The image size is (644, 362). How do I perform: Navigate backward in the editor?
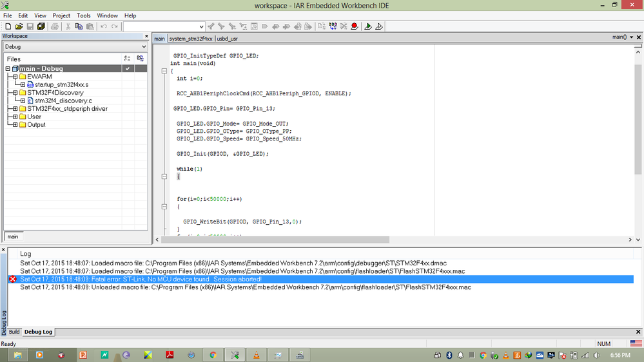pos(297,26)
